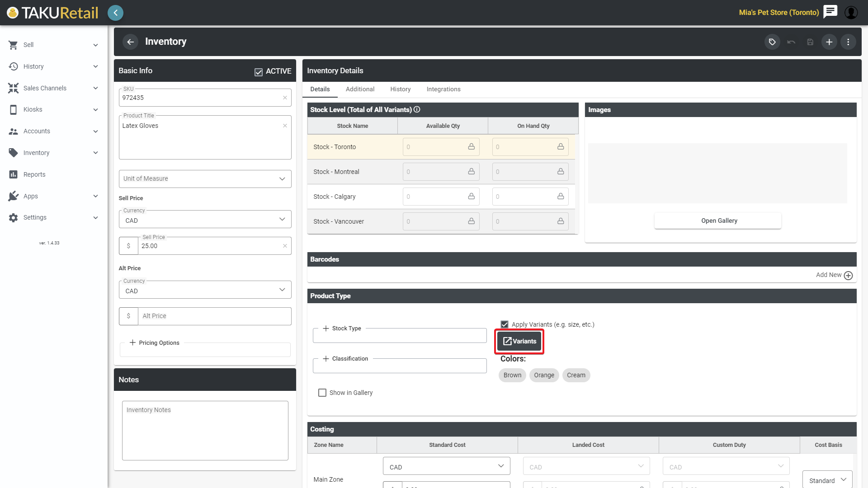Click the plus icon in Inventory toolbar

coord(829,42)
